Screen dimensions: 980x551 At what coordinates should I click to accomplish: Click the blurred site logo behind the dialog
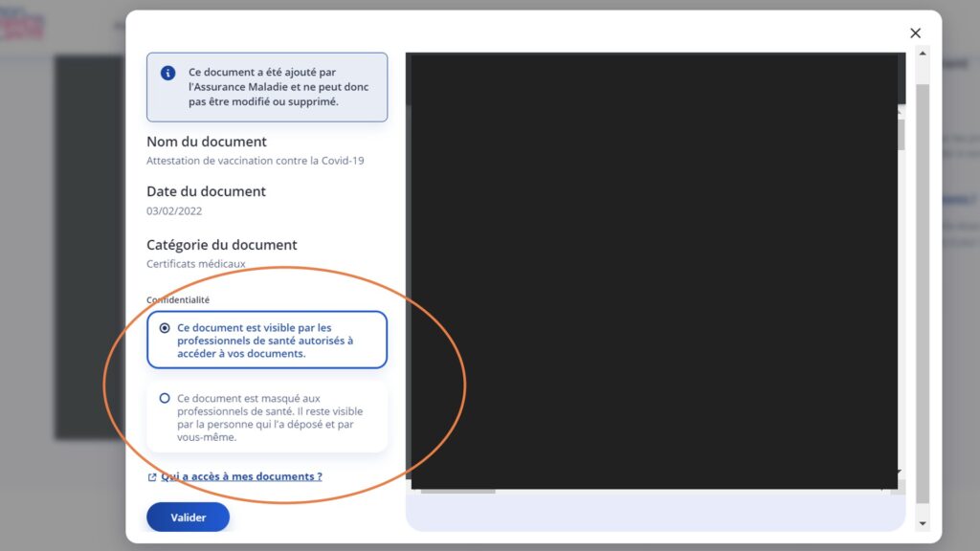click(x=23, y=26)
